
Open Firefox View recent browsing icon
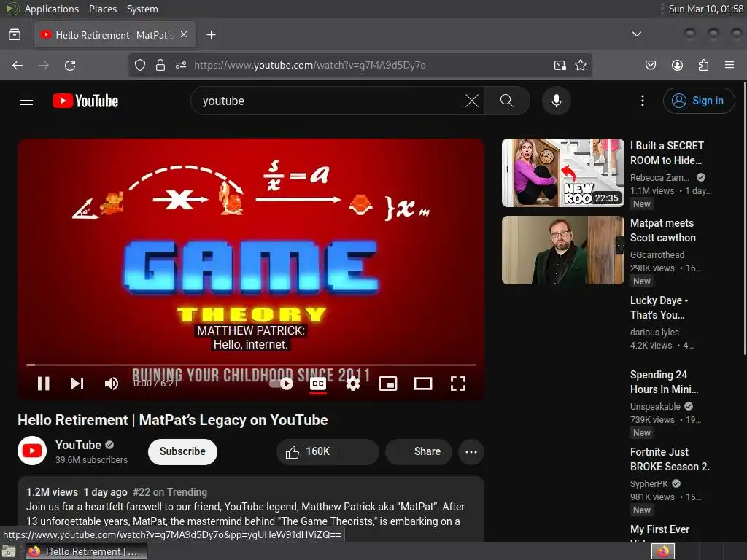tap(15, 35)
